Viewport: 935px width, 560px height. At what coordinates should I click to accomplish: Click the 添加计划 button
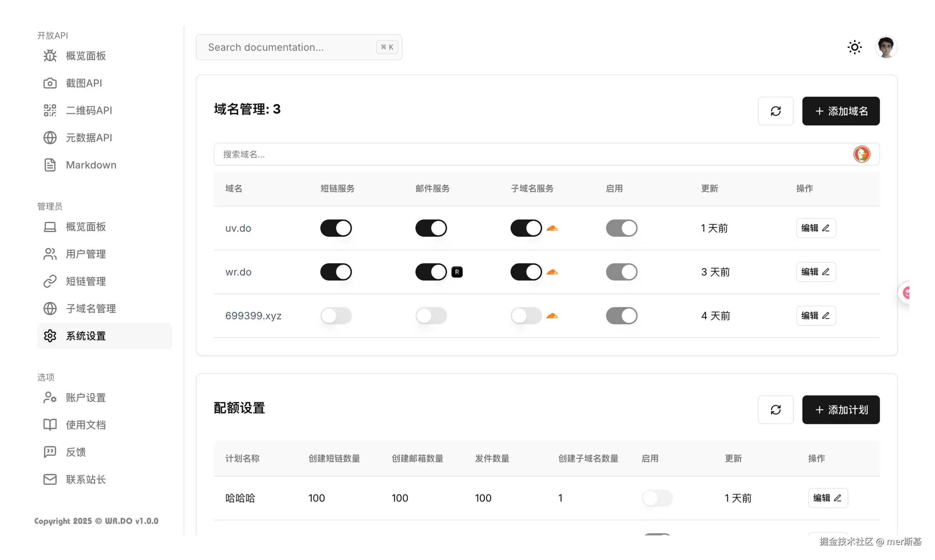click(x=840, y=410)
